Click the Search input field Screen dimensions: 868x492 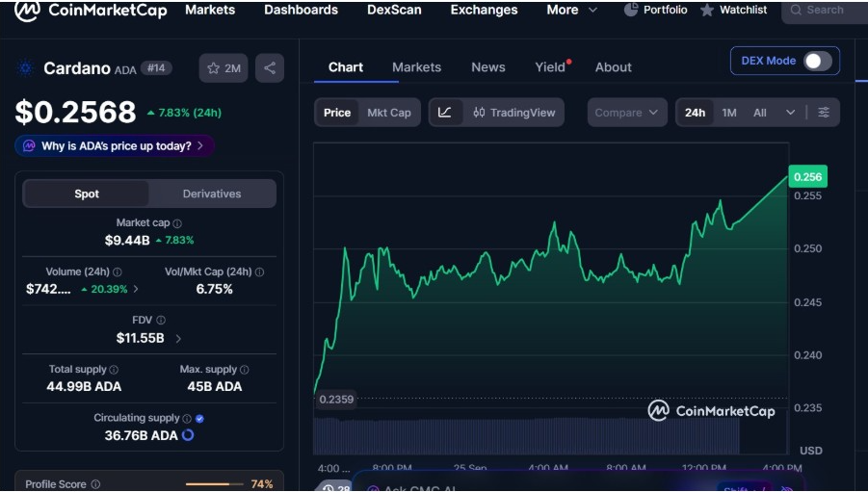(x=825, y=11)
